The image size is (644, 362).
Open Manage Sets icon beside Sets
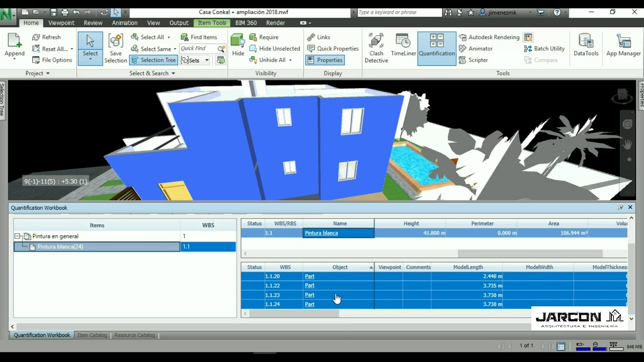click(x=220, y=60)
